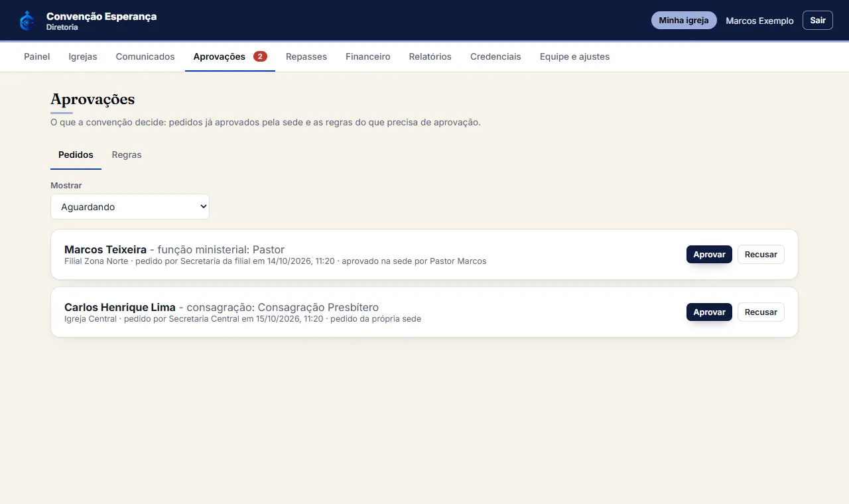
Task: Click the Marcos Exemplo user name
Action: click(759, 21)
